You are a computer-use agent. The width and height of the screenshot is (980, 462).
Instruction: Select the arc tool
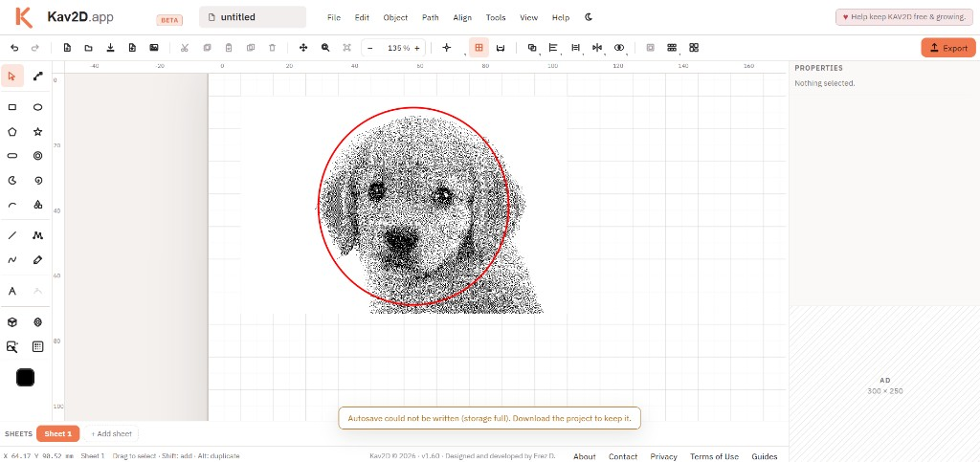(x=11, y=205)
